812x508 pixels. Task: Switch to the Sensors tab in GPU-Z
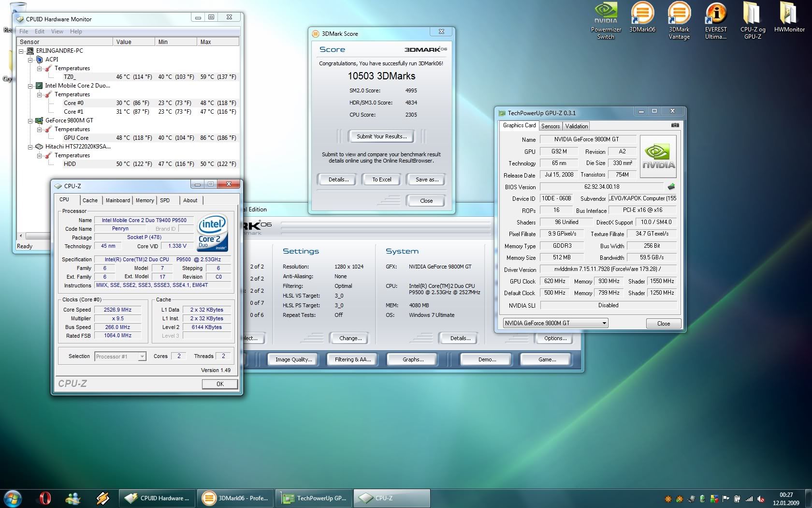tap(551, 126)
